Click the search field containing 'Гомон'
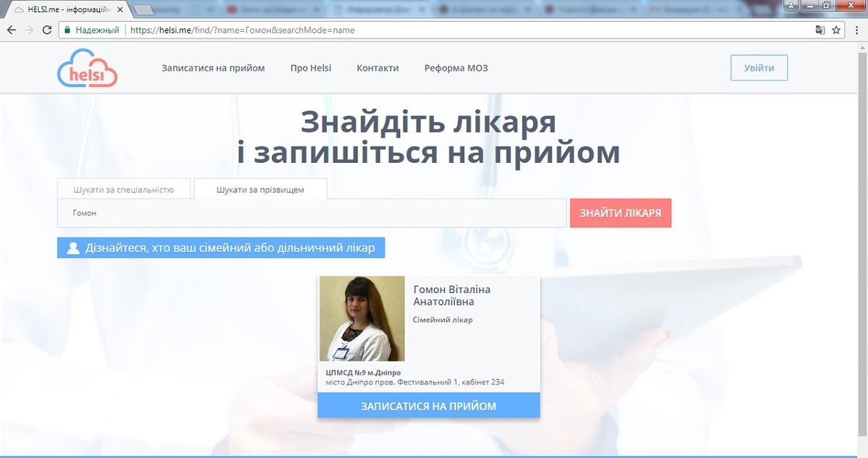 click(x=311, y=212)
